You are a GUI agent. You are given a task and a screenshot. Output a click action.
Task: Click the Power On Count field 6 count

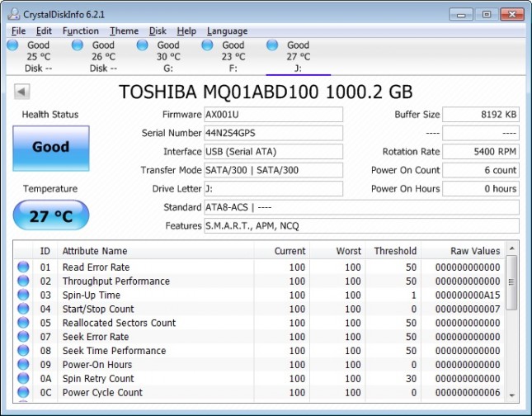[481, 170]
